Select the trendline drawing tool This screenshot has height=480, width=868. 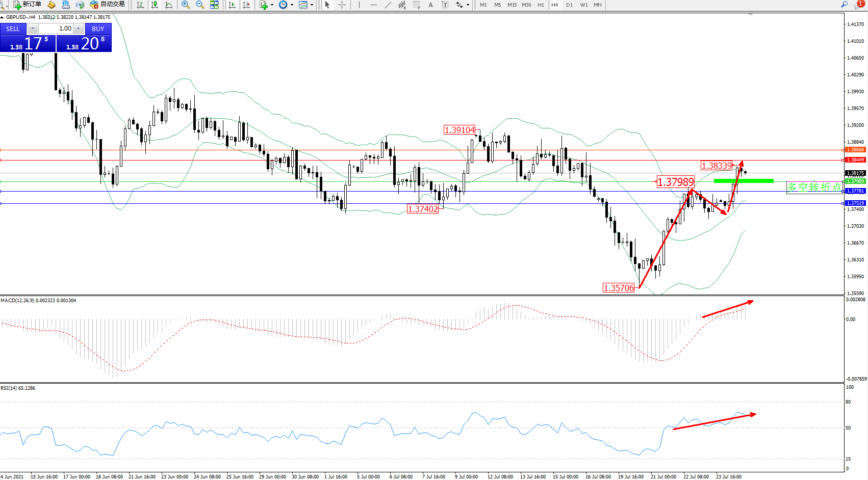(x=388, y=5)
